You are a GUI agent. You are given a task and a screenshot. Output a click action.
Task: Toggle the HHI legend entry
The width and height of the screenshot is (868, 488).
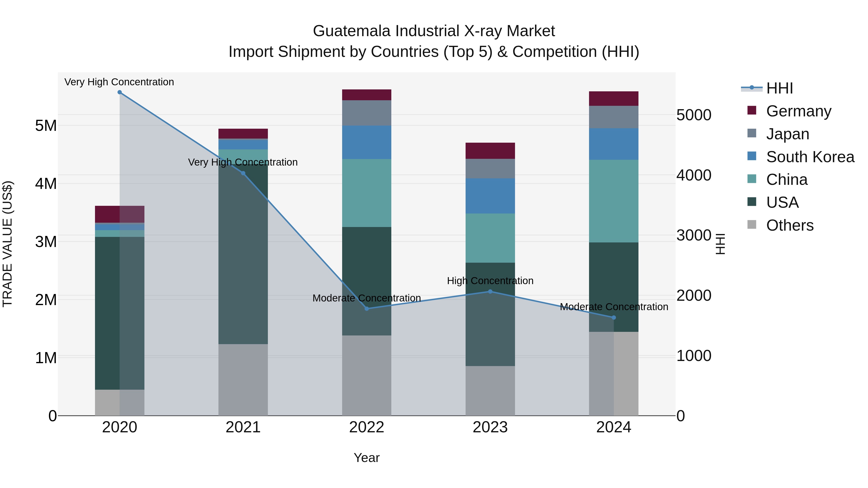pyautogui.click(x=767, y=88)
